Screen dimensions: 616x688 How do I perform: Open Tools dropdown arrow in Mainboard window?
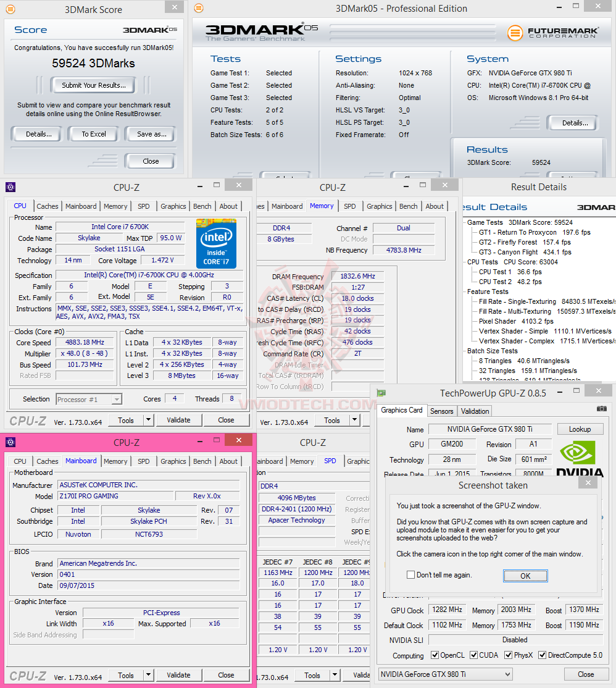tap(149, 675)
